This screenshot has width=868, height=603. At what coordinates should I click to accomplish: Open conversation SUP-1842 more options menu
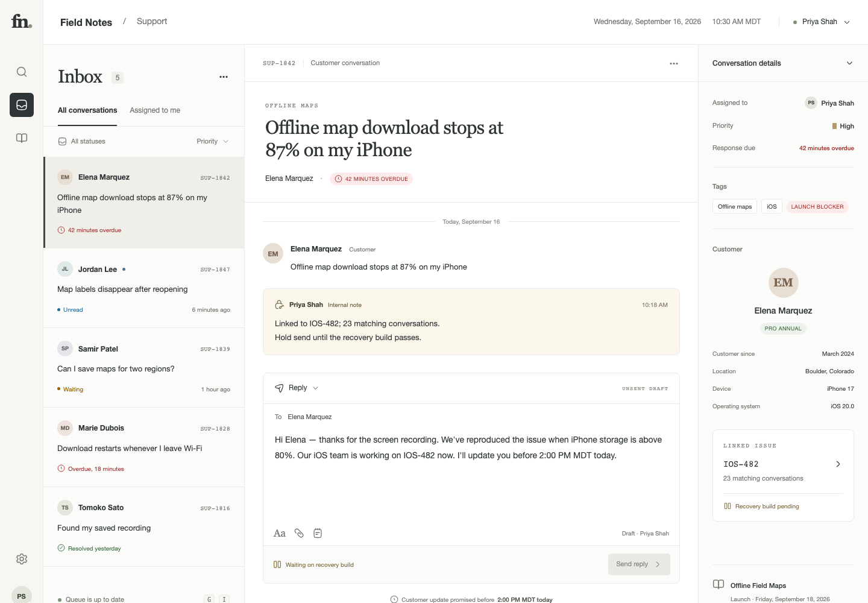tap(674, 63)
